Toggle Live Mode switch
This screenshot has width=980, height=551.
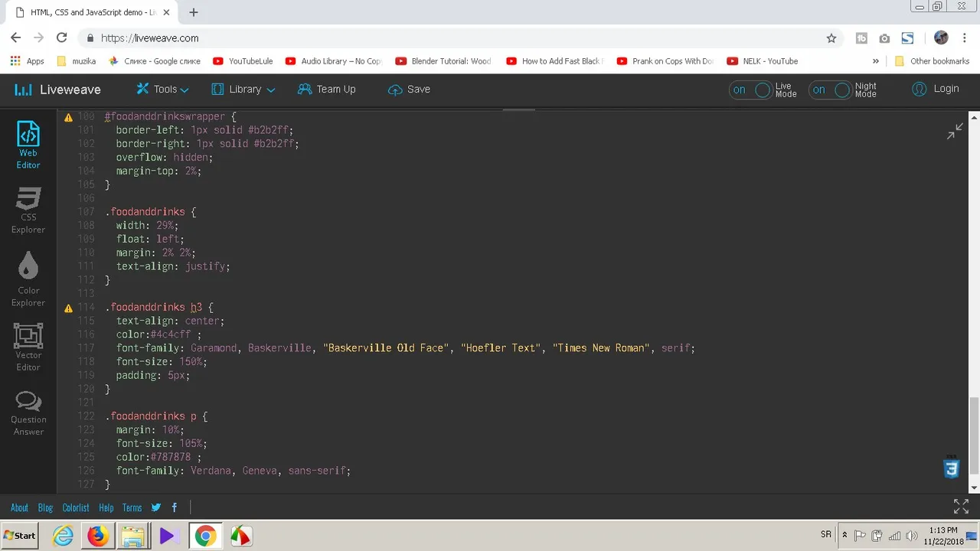[751, 90]
